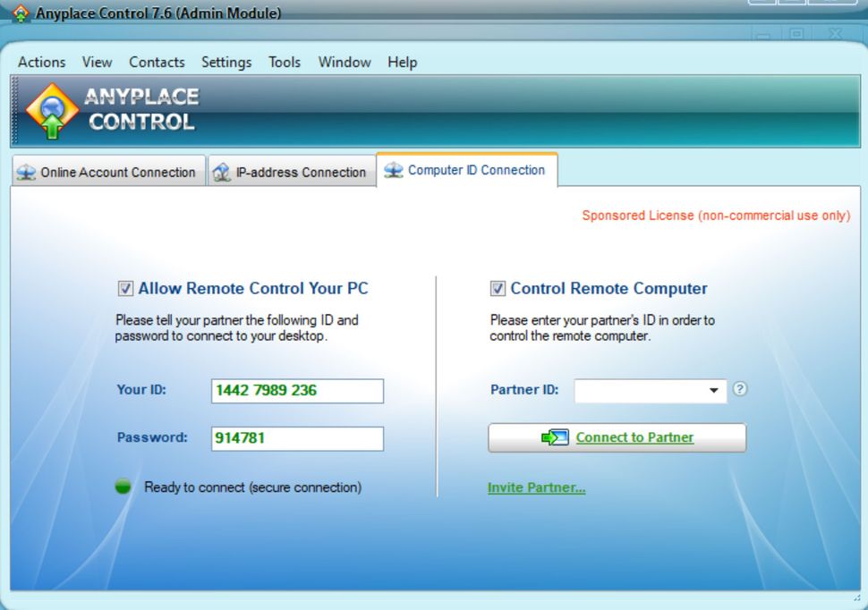This screenshot has width=868, height=610.
Task: Open the Help menu
Action: pyautogui.click(x=403, y=62)
